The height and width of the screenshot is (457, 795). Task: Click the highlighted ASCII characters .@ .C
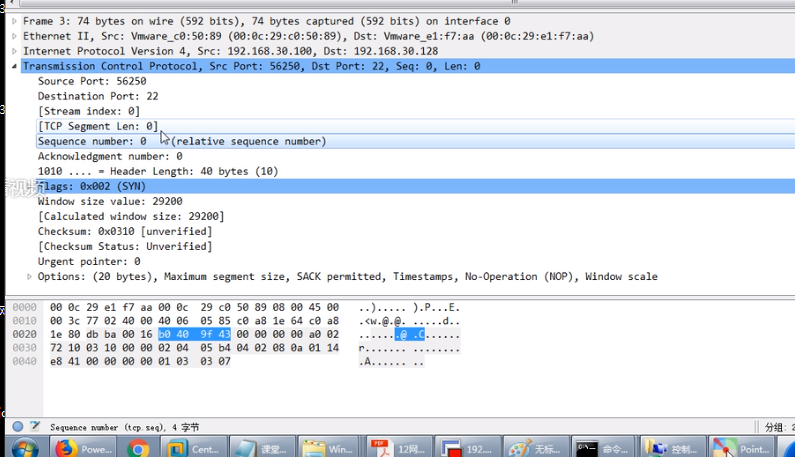coord(410,334)
